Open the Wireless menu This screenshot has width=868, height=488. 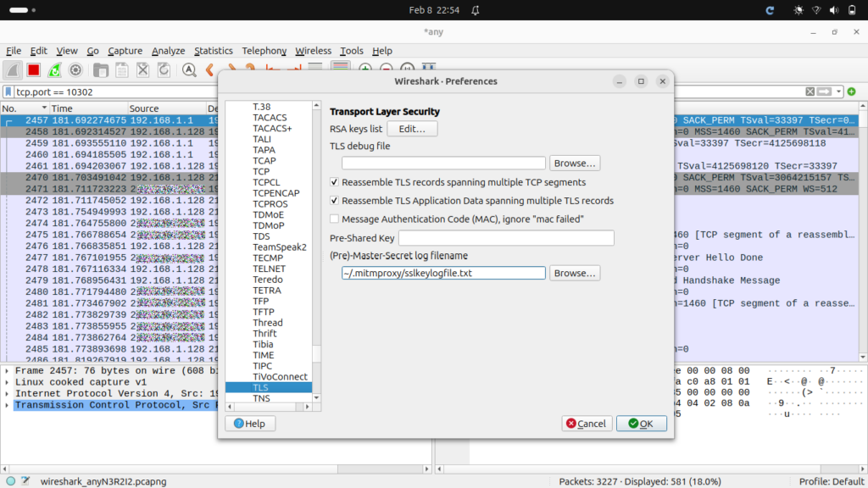314,51
